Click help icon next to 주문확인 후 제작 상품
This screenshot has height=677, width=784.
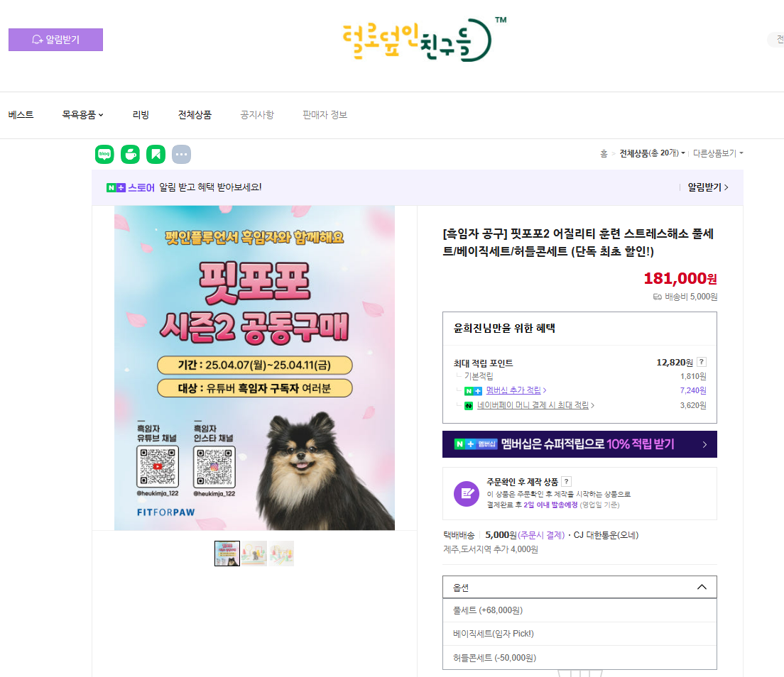[566, 482]
